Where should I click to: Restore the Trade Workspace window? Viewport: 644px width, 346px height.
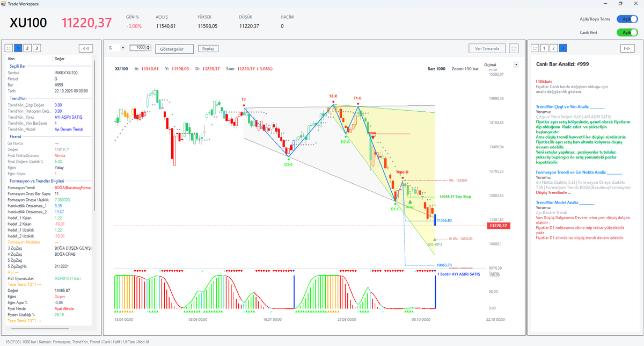[x=621, y=3]
